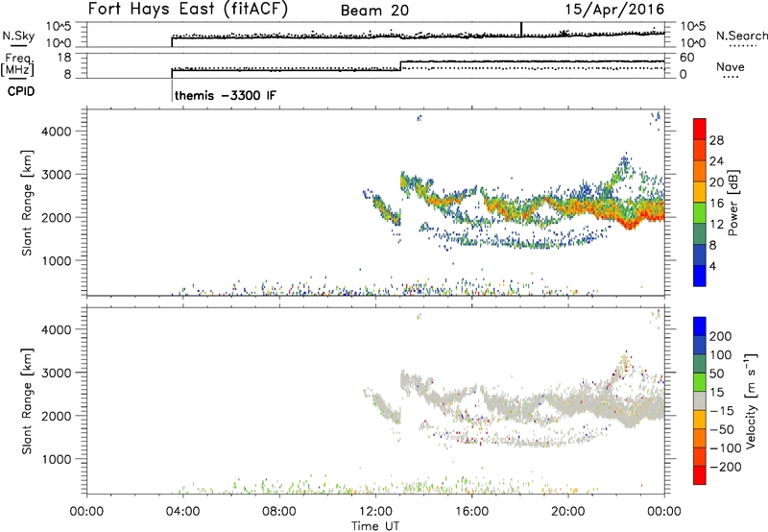Click the '4' label on power colorbar
The width and height of the screenshot is (768, 532).
pyautogui.click(x=712, y=266)
